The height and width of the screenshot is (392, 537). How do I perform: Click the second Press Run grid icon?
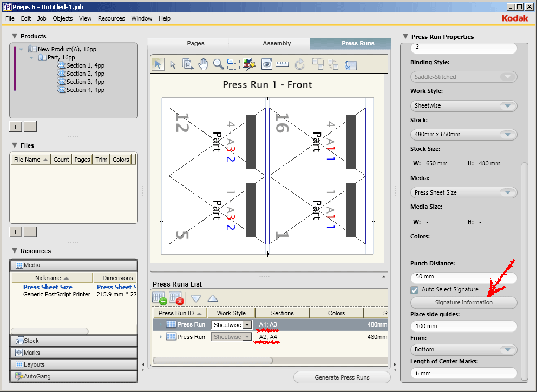171,337
